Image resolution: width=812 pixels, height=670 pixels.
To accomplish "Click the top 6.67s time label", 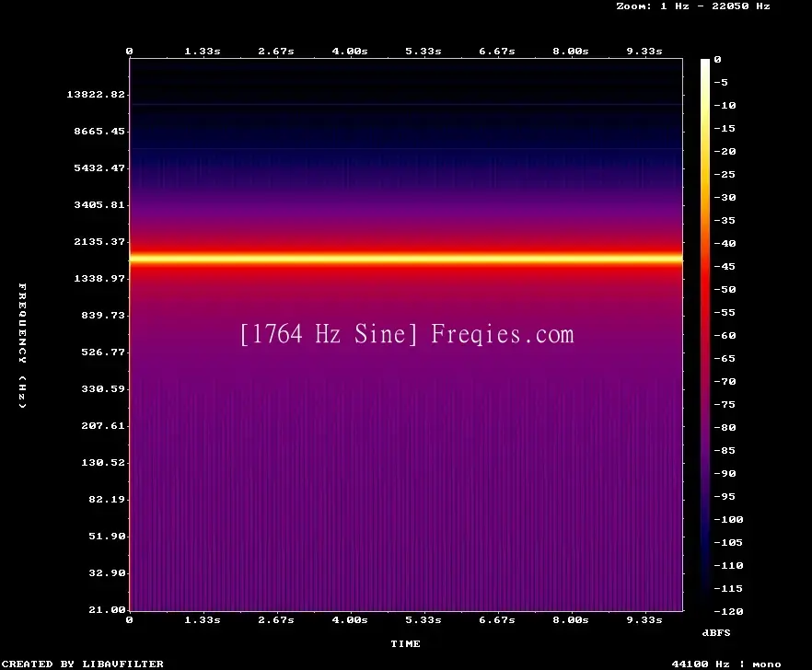I will pos(496,52).
